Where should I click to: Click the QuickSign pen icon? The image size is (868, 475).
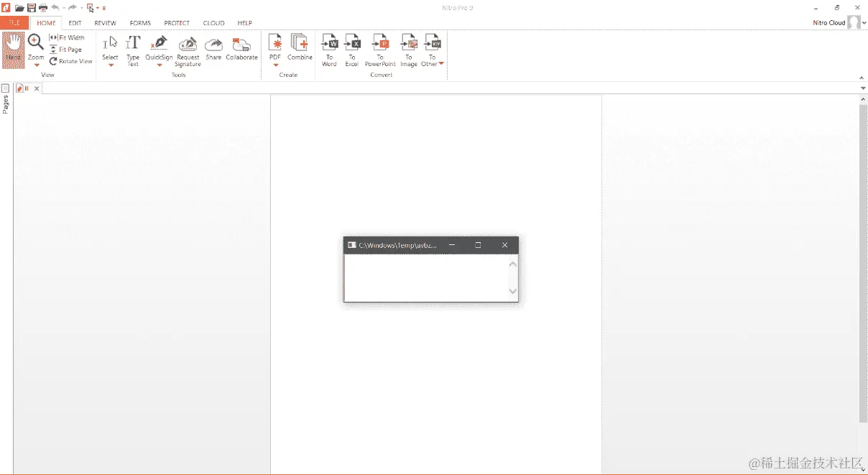159,42
